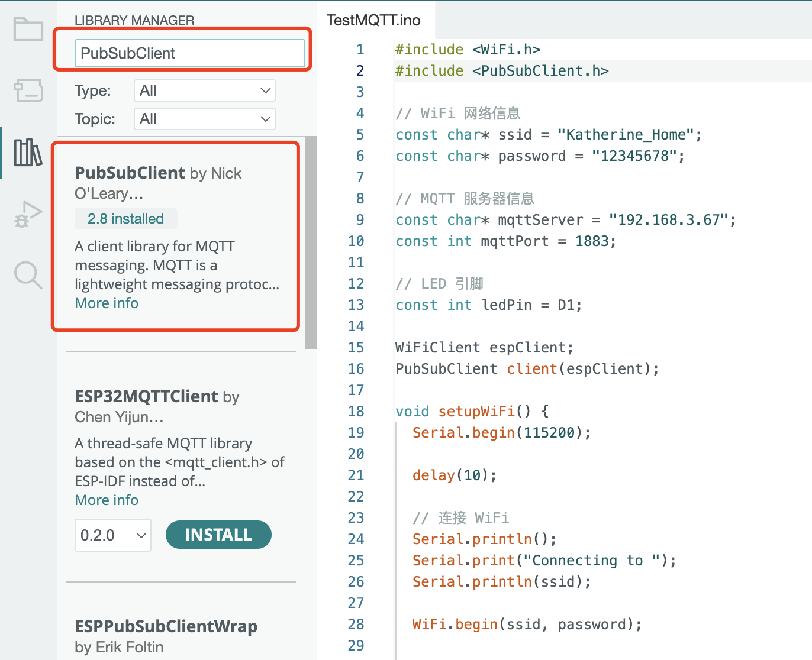Select the ESPPubSubClientWrap library title

click(166, 626)
